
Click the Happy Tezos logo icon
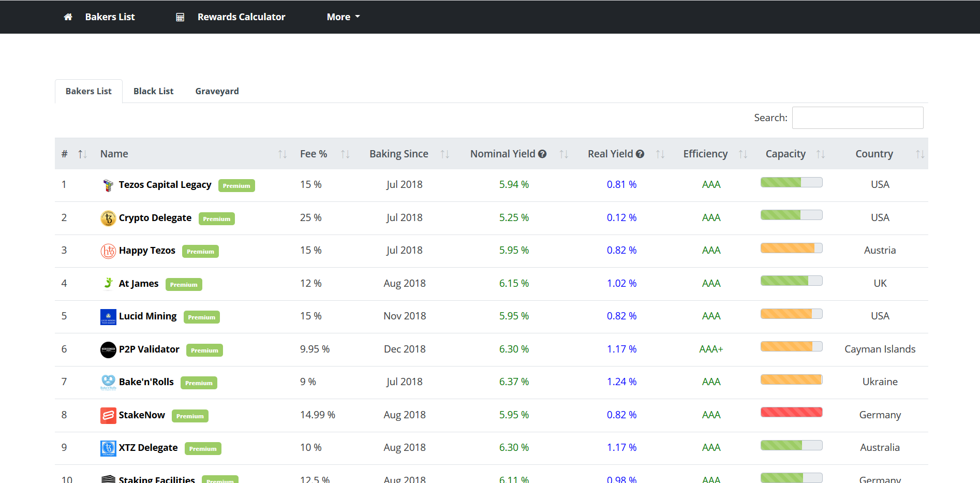click(x=108, y=251)
